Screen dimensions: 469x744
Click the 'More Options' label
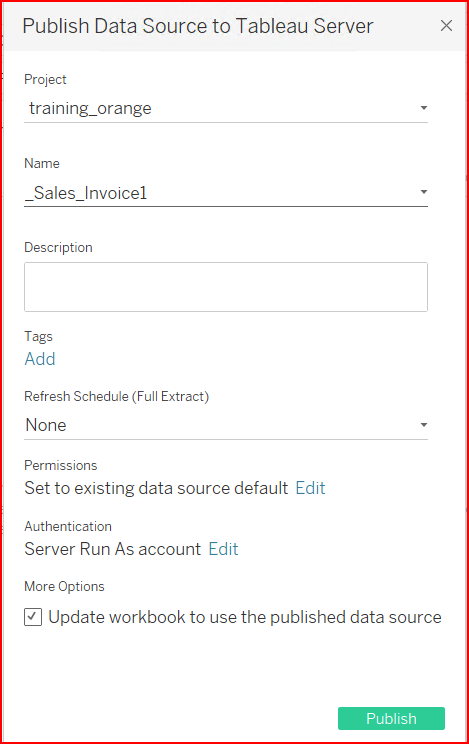(x=64, y=586)
